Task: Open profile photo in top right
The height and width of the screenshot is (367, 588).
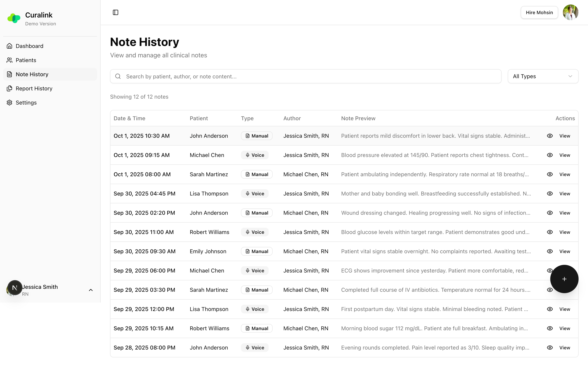Action: click(x=570, y=12)
